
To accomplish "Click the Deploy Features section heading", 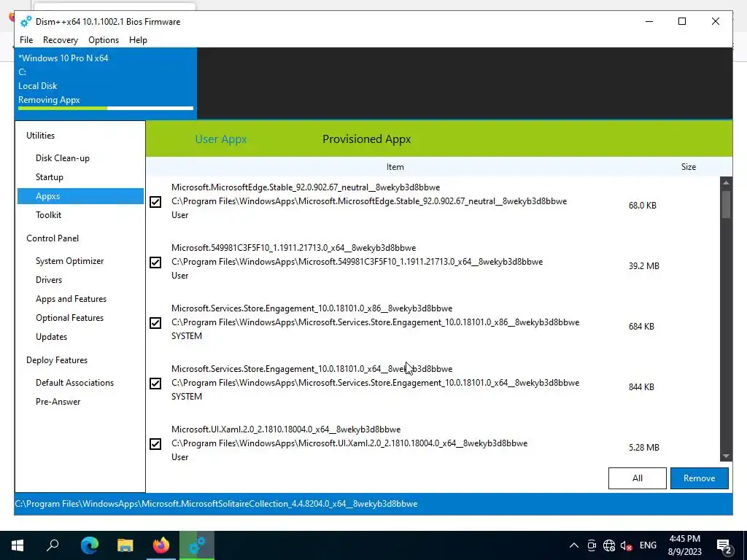I will [x=57, y=360].
